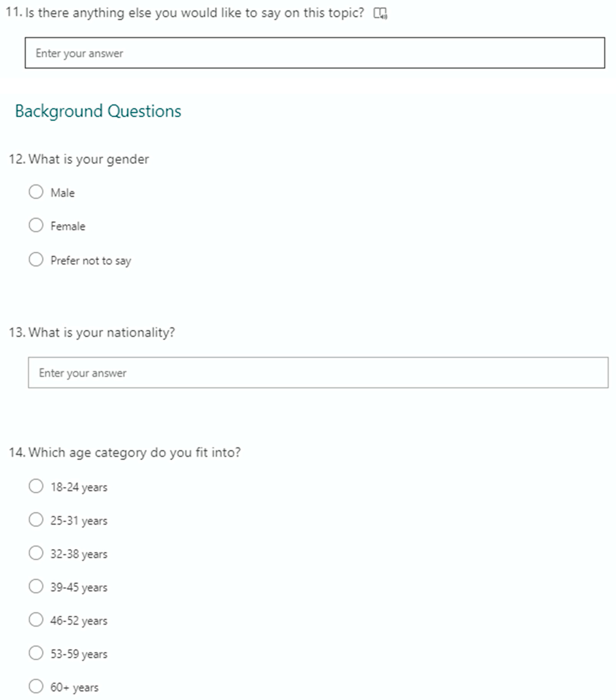This screenshot has height=700, width=616.
Task: Open Immersive Reader icon beside question 11
Action: tap(380, 13)
